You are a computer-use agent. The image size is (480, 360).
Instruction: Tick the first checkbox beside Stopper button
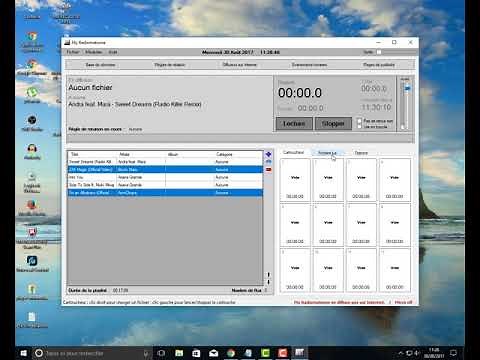tap(359, 121)
